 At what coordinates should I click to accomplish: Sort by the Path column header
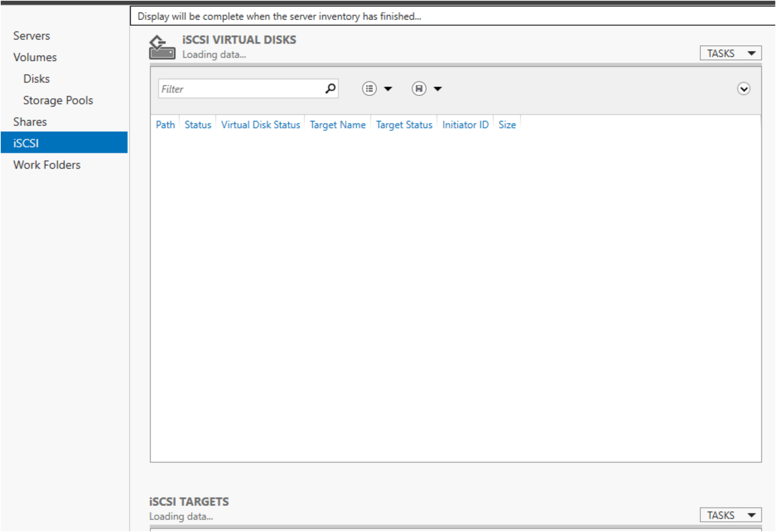click(x=165, y=125)
